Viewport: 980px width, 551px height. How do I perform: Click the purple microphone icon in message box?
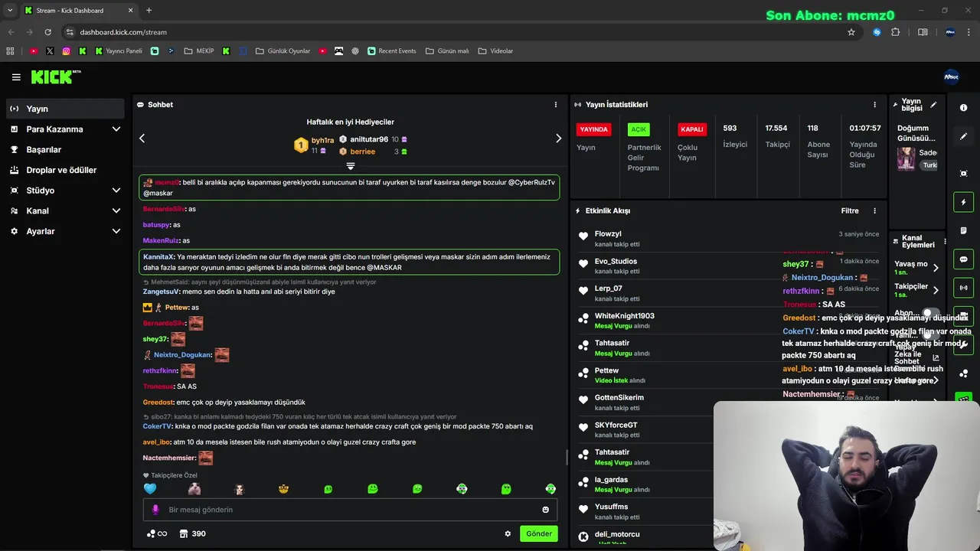[155, 510]
